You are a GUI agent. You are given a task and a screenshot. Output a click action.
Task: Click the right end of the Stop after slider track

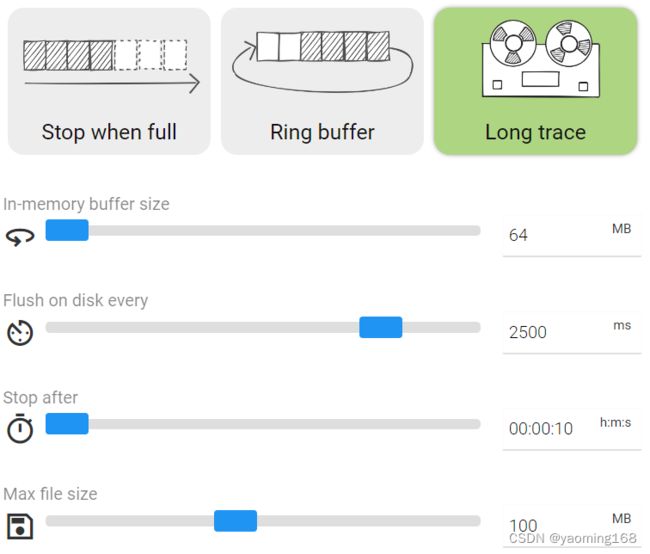[x=477, y=424]
